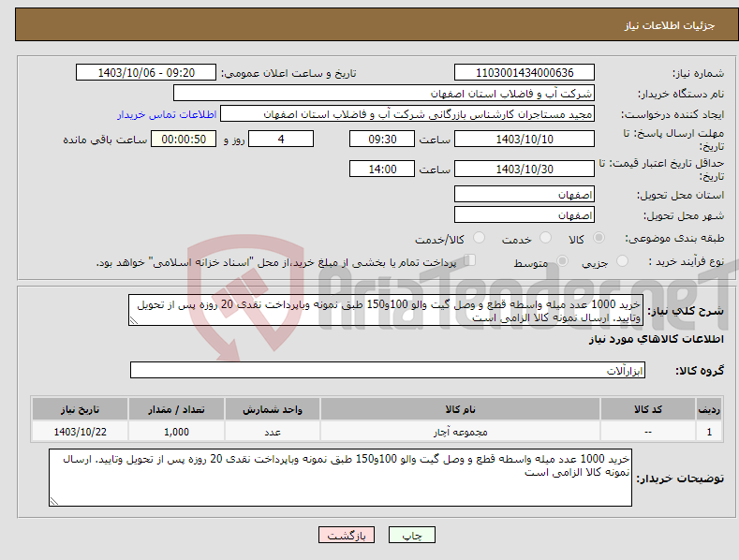Toggle the اسناد خزانه اسلامی payment checkbox
This screenshot has height=560, width=739.
pos(470,259)
